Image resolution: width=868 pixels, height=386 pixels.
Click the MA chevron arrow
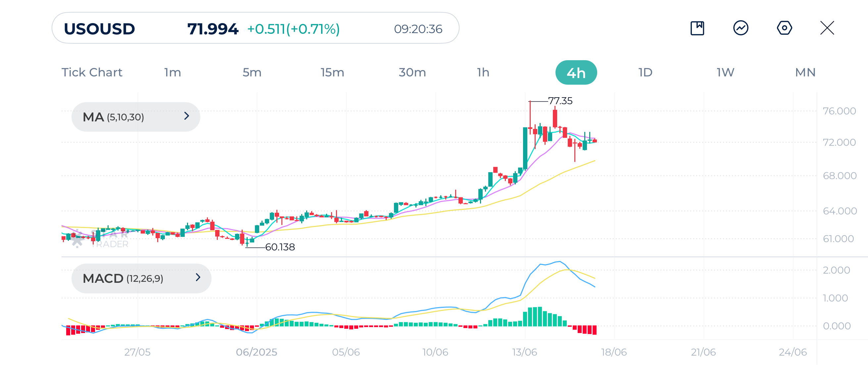[x=187, y=116]
